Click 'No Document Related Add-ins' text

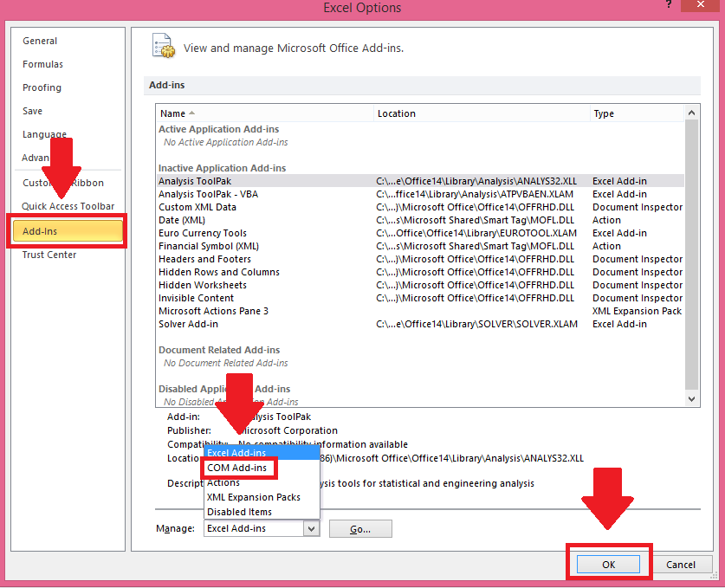(225, 364)
